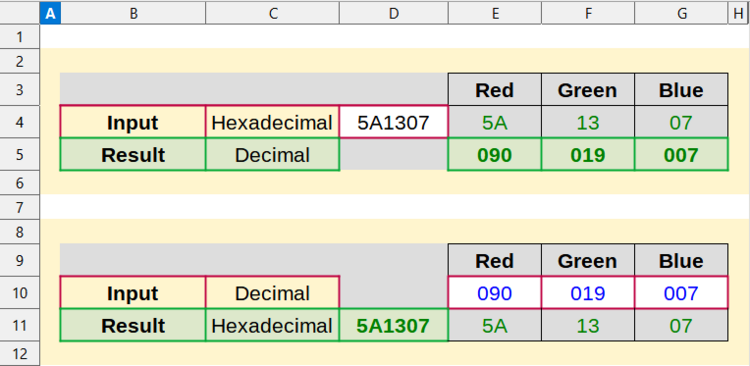This screenshot has width=750, height=366.
Task: Click the blue 007 input cell in row 10
Action: (x=681, y=293)
